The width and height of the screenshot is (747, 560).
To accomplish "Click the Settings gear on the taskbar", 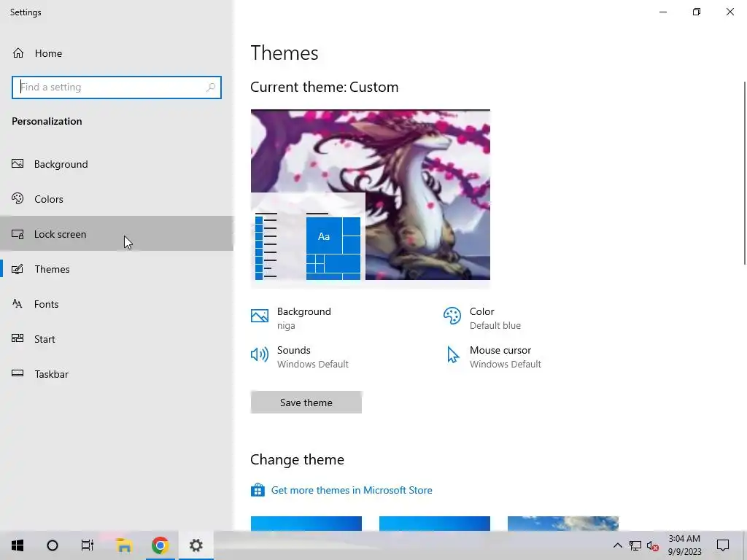I will (x=196, y=545).
